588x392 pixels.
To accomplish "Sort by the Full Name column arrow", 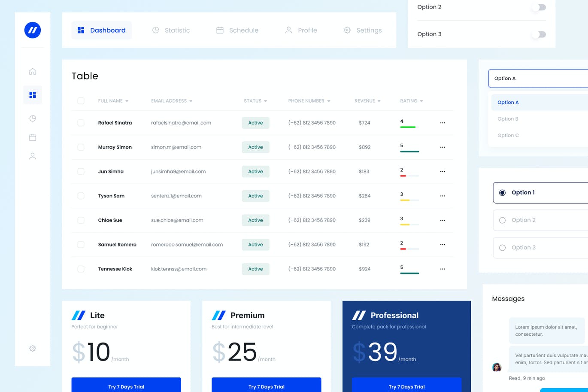I will tap(127, 101).
